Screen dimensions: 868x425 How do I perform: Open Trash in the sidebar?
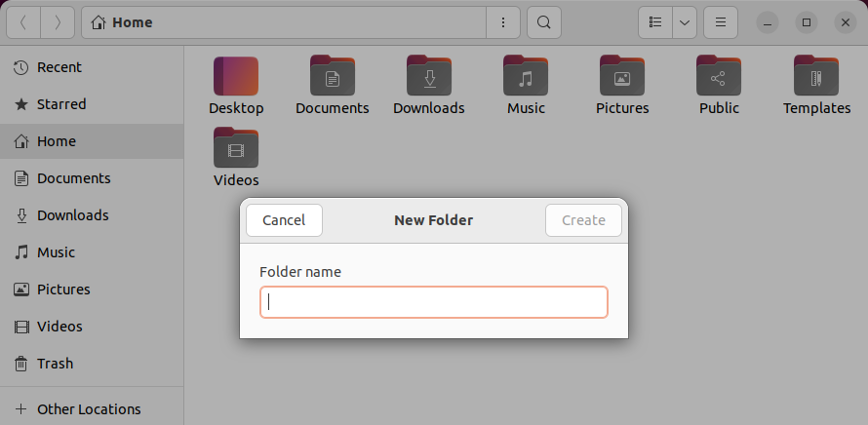(x=92, y=364)
